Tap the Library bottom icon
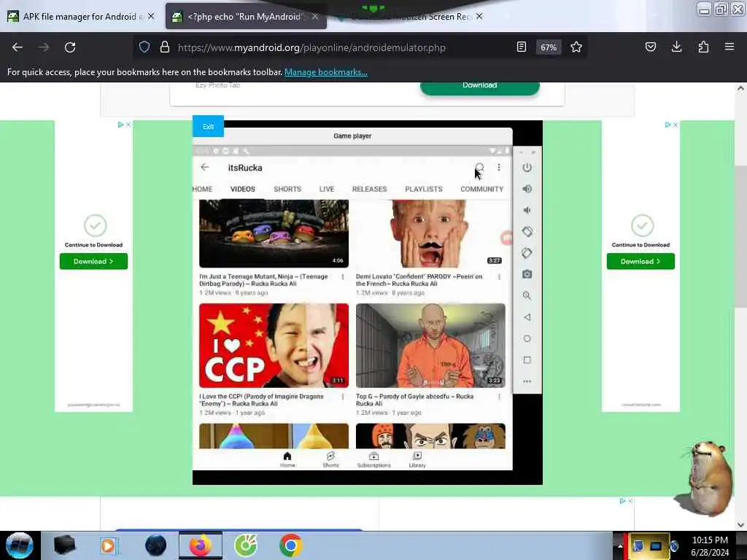 pyautogui.click(x=417, y=459)
